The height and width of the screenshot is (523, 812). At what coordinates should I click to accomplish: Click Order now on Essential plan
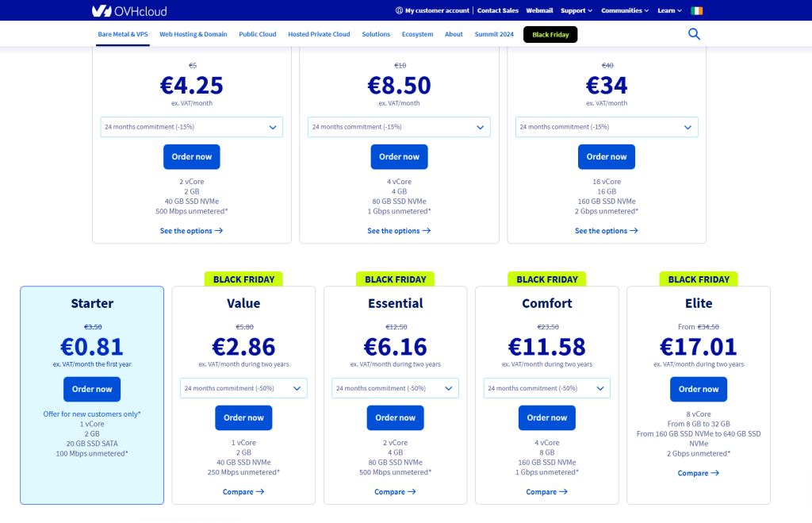[x=395, y=417]
